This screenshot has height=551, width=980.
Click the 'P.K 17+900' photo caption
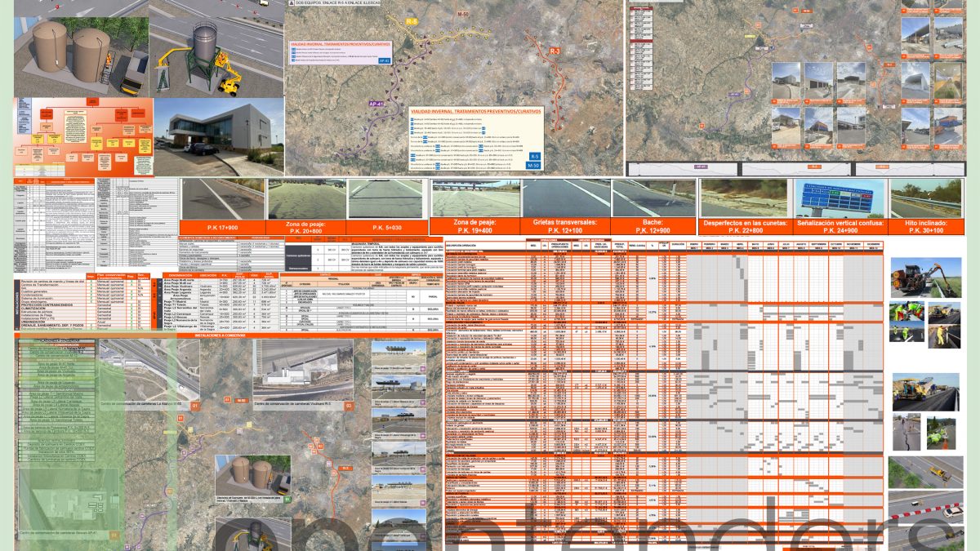223,229
